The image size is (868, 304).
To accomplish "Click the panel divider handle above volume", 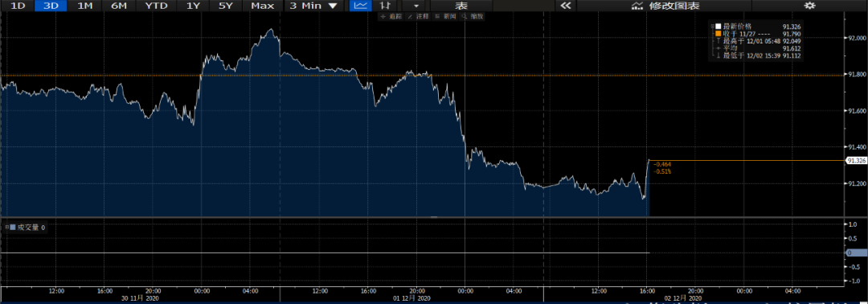I will click(433, 218).
